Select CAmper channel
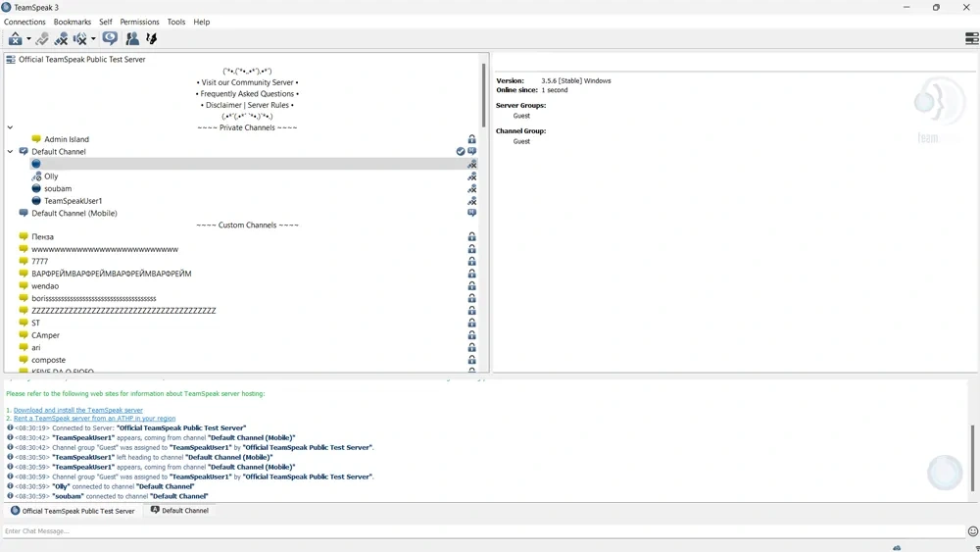Viewport: 980px width, 552px height. pyautogui.click(x=46, y=335)
